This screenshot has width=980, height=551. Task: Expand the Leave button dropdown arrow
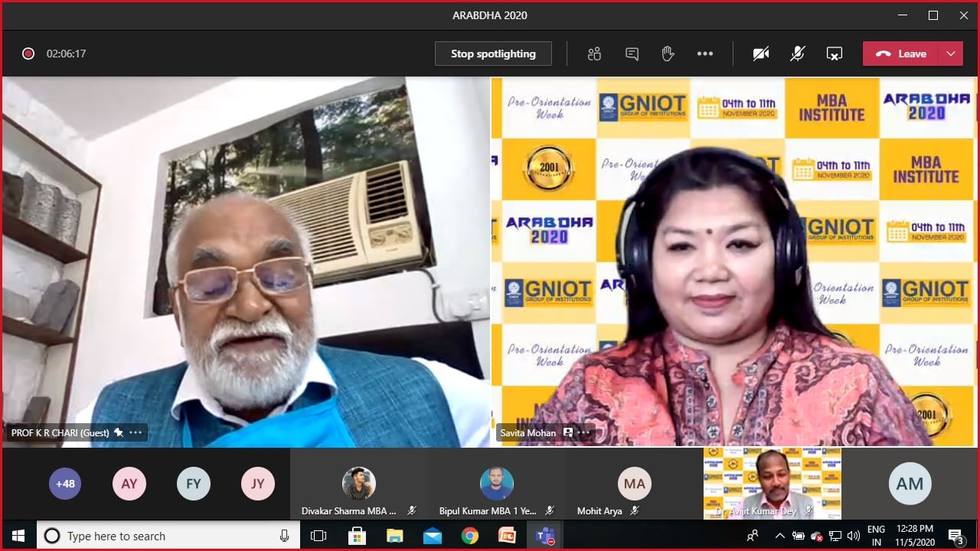click(x=951, y=54)
